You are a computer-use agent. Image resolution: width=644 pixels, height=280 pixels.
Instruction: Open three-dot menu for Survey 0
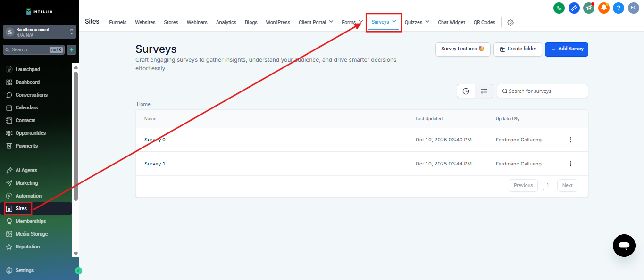(x=570, y=140)
